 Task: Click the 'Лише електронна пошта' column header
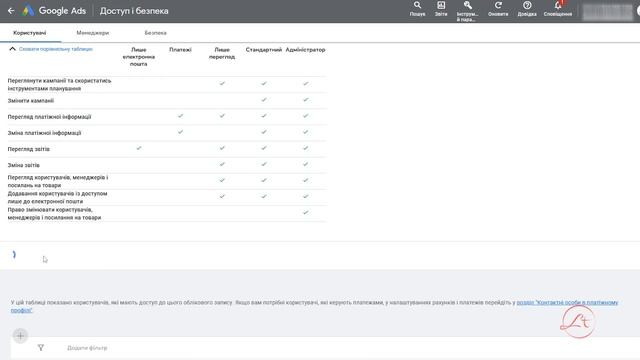(x=139, y=57)
